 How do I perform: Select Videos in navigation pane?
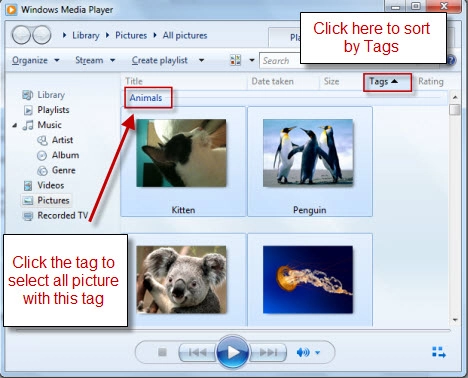(51, 185)
